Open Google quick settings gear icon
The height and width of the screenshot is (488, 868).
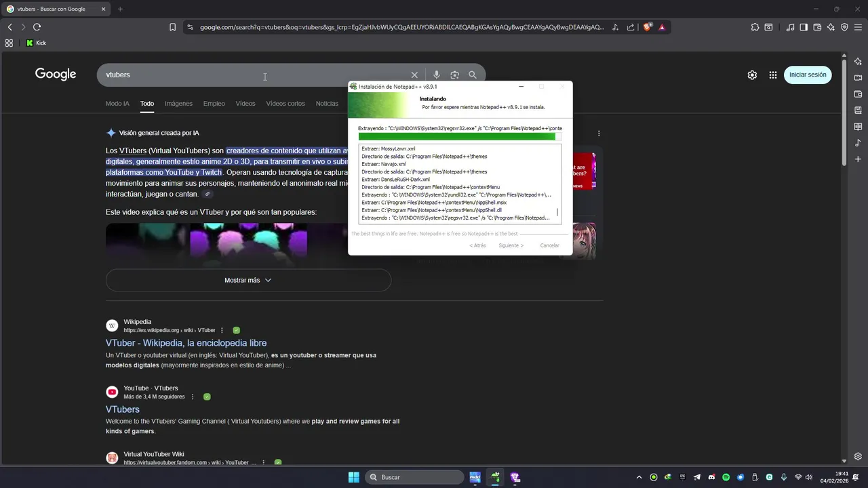pos(752,75)
